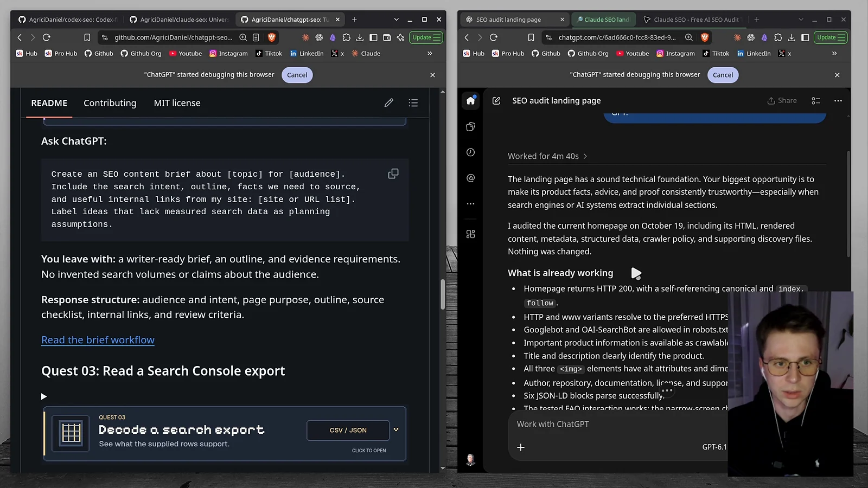Show more bookmarks in right browser bar
This screenshot has width=868, height=488.
[834, 53]
